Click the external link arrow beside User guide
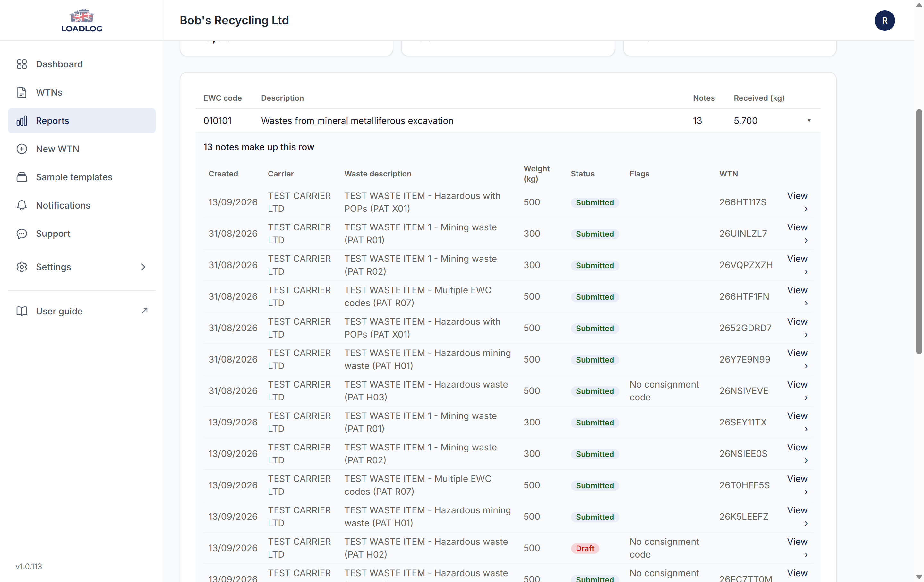 (x=144, y=310)
